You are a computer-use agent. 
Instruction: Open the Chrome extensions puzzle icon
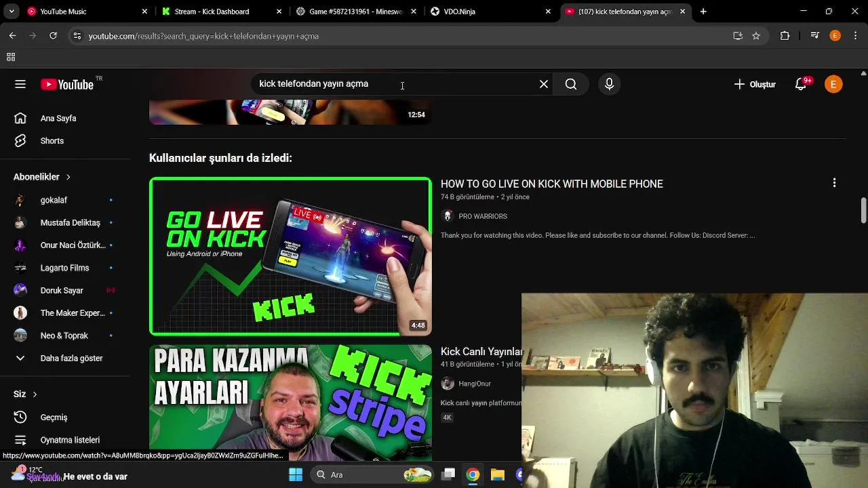(x=785, y=36)
